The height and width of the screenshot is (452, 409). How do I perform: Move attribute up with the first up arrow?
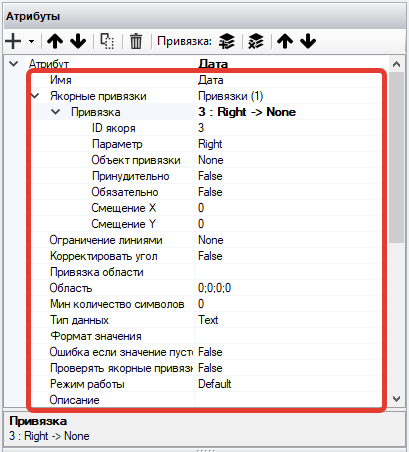point(55,41)
